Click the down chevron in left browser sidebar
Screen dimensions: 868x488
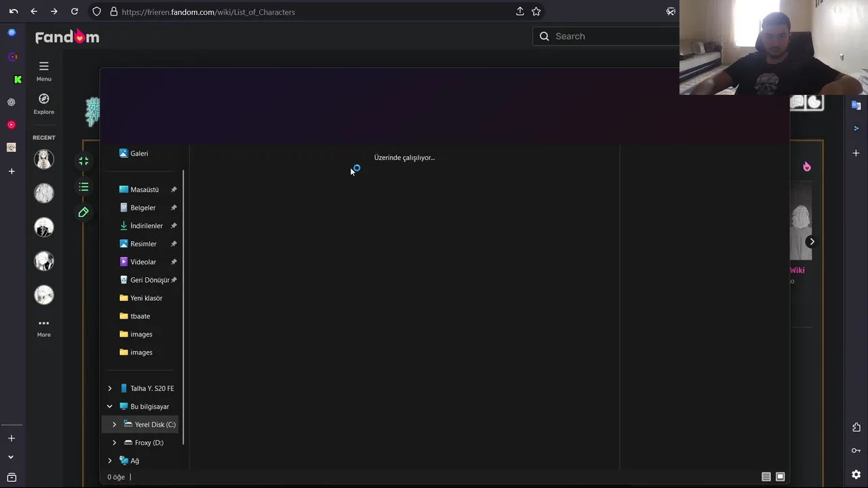11,457
